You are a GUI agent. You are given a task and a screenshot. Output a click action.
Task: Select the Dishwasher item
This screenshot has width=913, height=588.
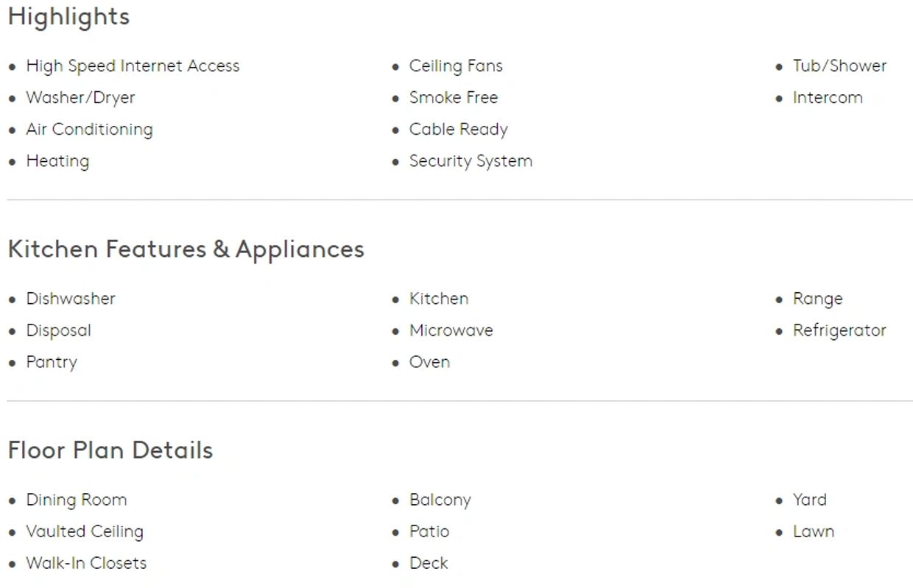tap(71, 299)
